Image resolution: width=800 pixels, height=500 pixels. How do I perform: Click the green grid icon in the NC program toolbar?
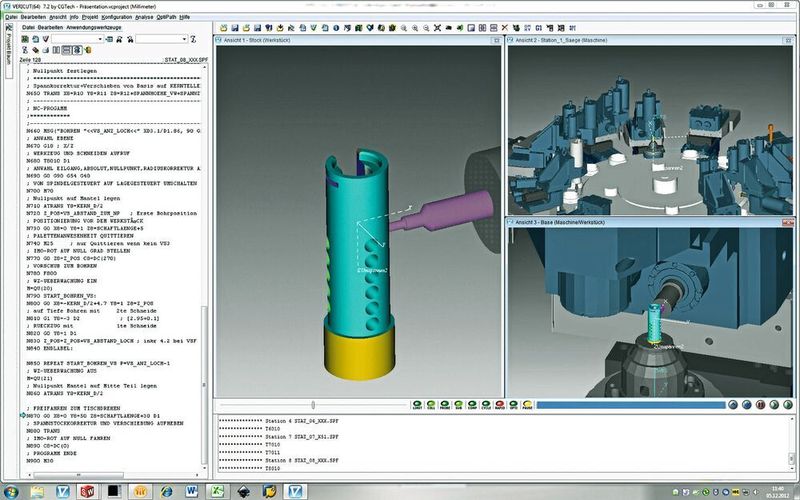(x=25, y=39)
